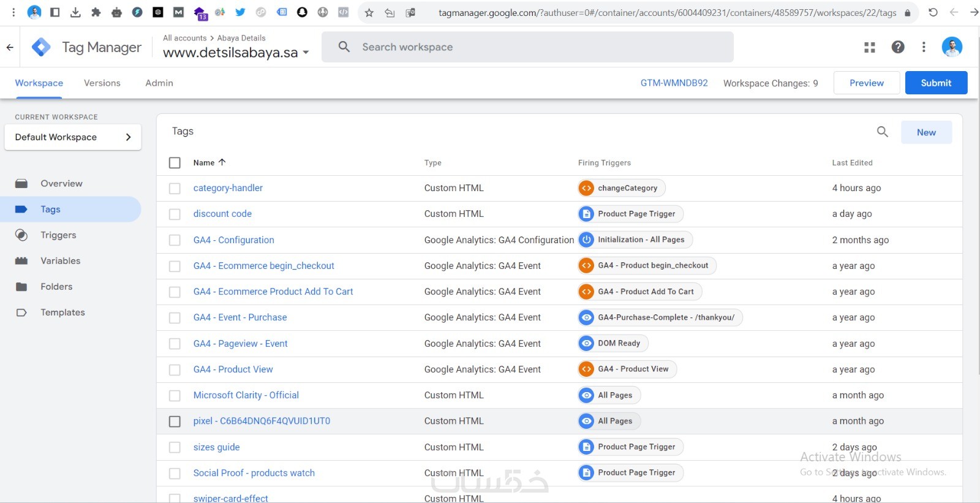Check the select-all tags checkbox

coord(175,163)
